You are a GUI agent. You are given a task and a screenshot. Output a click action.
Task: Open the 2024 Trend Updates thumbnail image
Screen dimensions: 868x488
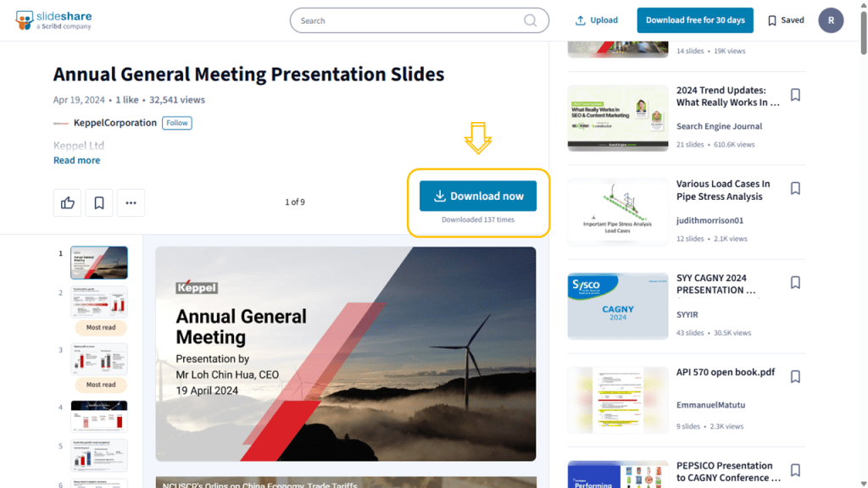(618, 118)
